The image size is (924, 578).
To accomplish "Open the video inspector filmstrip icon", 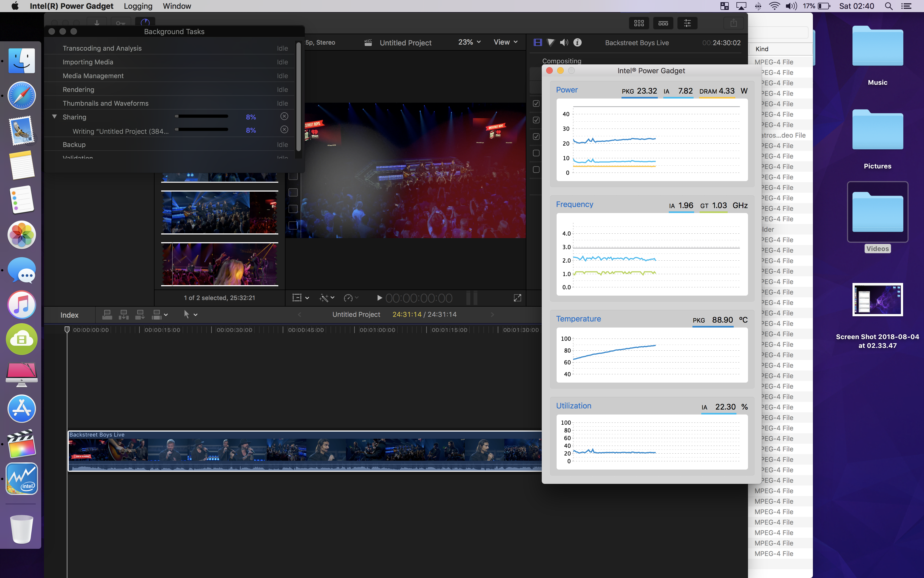I will [538, 42].
